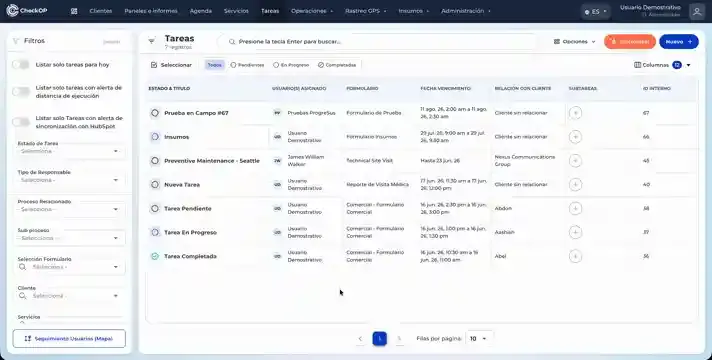
Task: Select the Pendientes status filter
Action: (x=247, y=65)
